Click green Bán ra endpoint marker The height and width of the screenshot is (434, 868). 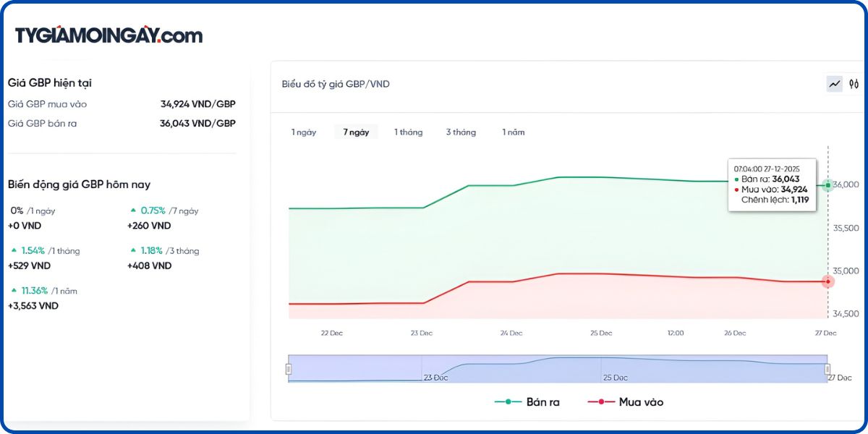pyautogui.click(x=827, y=185)
